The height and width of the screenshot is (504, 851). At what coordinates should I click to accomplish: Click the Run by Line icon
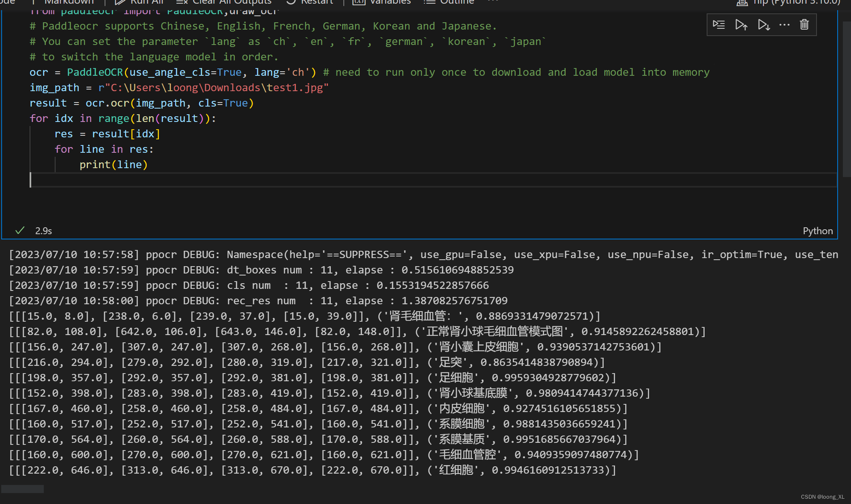click(x=719, y=25)
